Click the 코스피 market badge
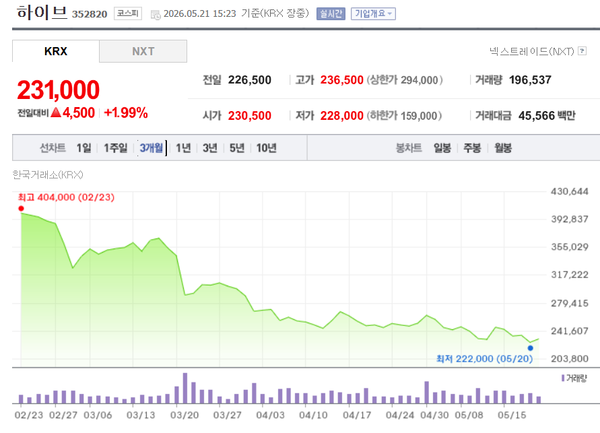Image resolution: width=600 pixels, height=433 pixels. click(128, 13)
